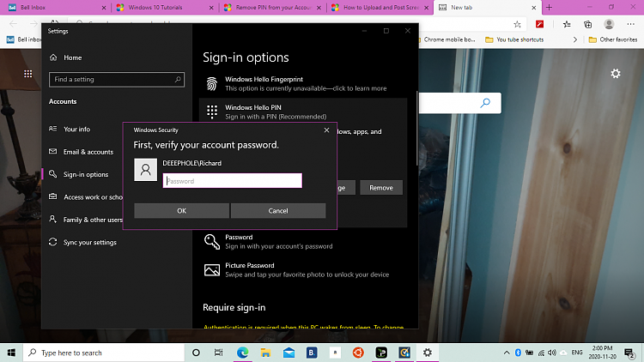Select Windows Hello PIN option
The image size is (644, 362).
[303, 112]
